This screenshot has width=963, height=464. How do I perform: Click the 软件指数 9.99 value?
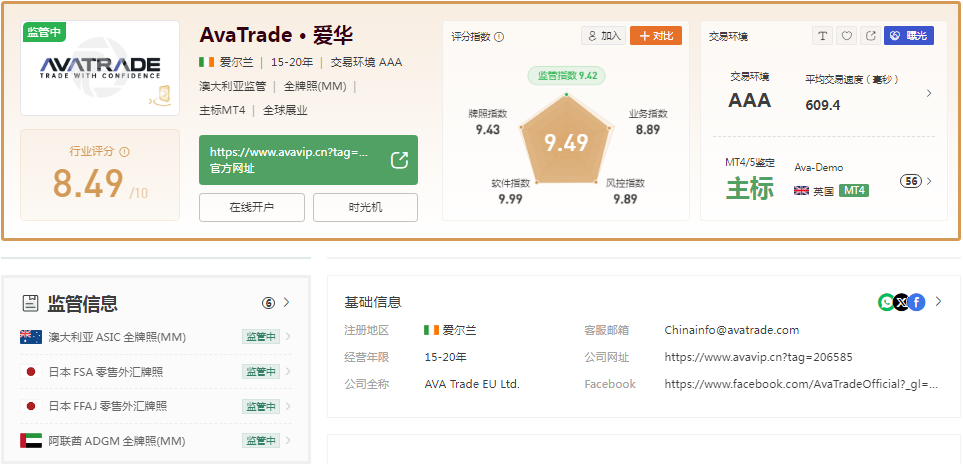[511, 199]
